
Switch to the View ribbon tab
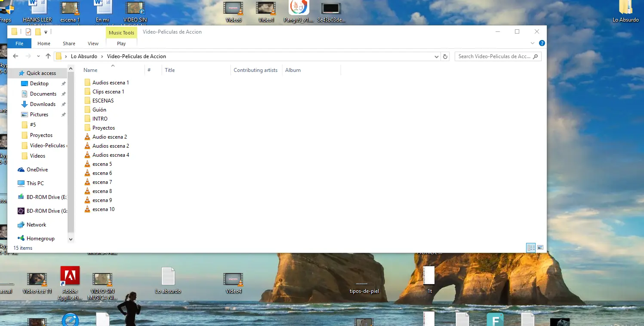[93, 43]
